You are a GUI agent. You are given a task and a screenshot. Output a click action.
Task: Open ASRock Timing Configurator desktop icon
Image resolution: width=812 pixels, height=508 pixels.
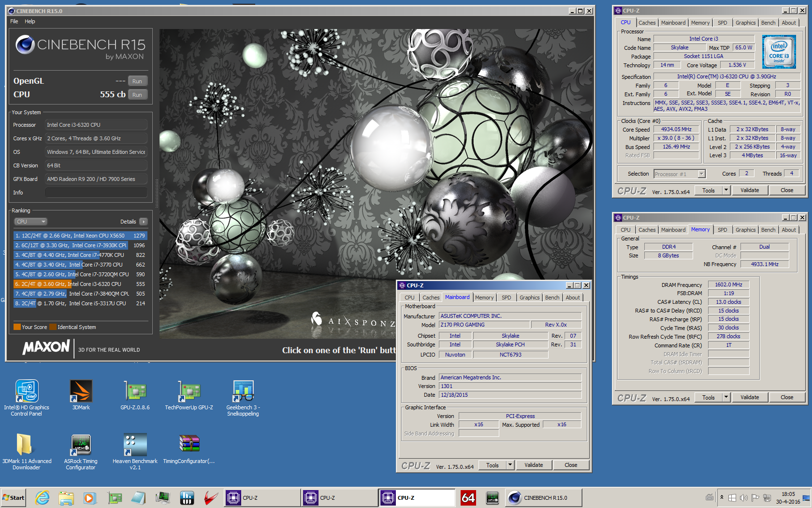(81, 451)
